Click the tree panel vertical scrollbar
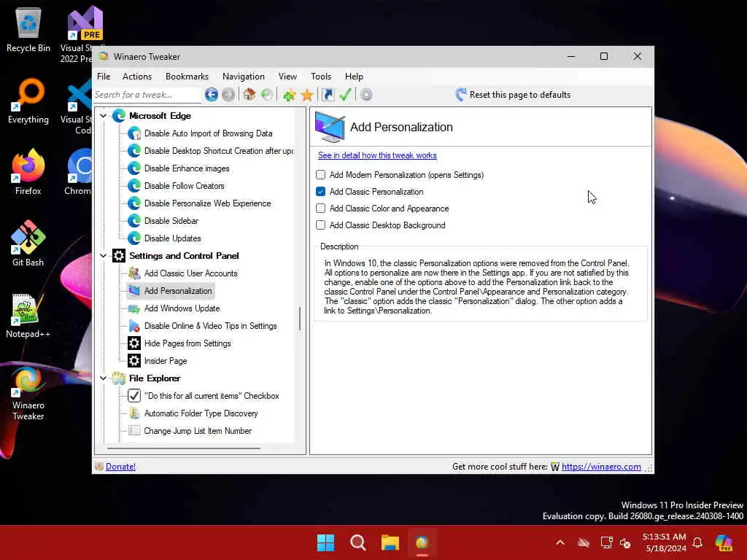This screenshot has height=560, width=747. click(x=300, y=319)
